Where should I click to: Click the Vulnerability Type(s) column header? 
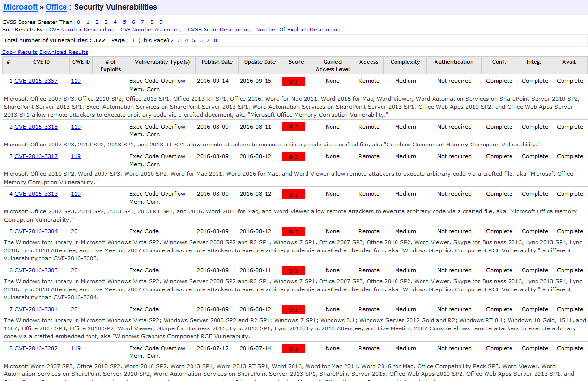162,66
